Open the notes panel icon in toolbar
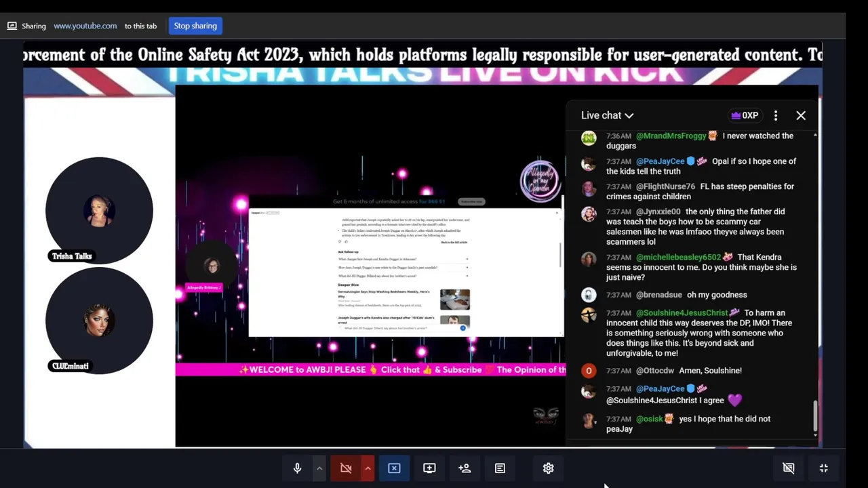This screenshot has width=868, height=488. [500, 468]
